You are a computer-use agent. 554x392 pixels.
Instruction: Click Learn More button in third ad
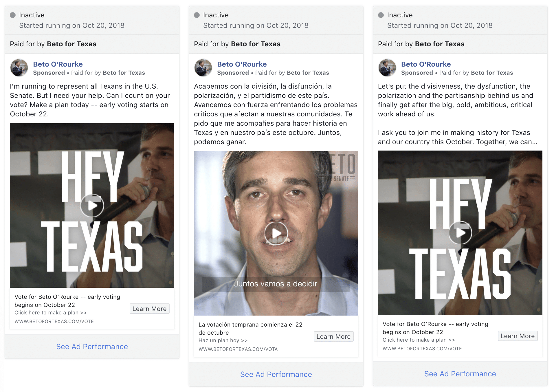click(518, 336)
